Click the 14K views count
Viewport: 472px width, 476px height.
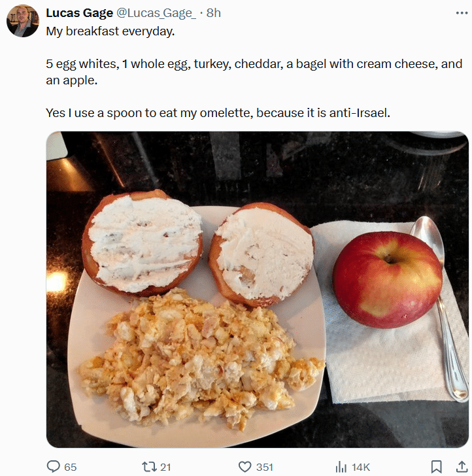[361, 467]
